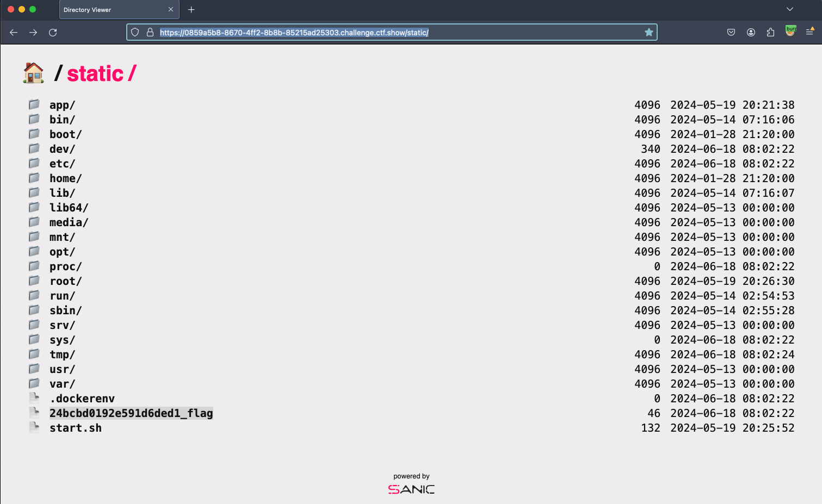Click the browser forward arrow
The height and width of the screenshot is (504, 822).
[x=33, y=33]
